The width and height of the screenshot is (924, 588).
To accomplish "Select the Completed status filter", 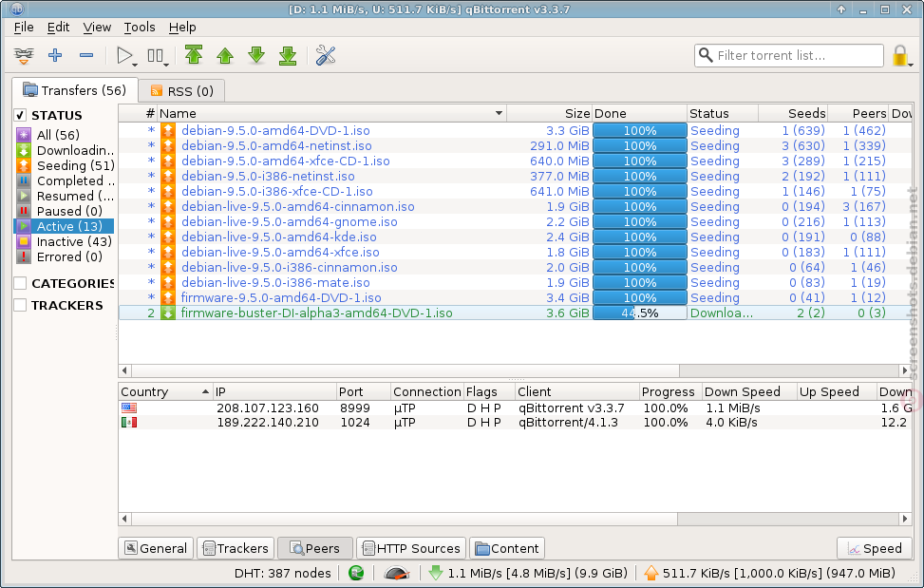I will pos(66,180).
